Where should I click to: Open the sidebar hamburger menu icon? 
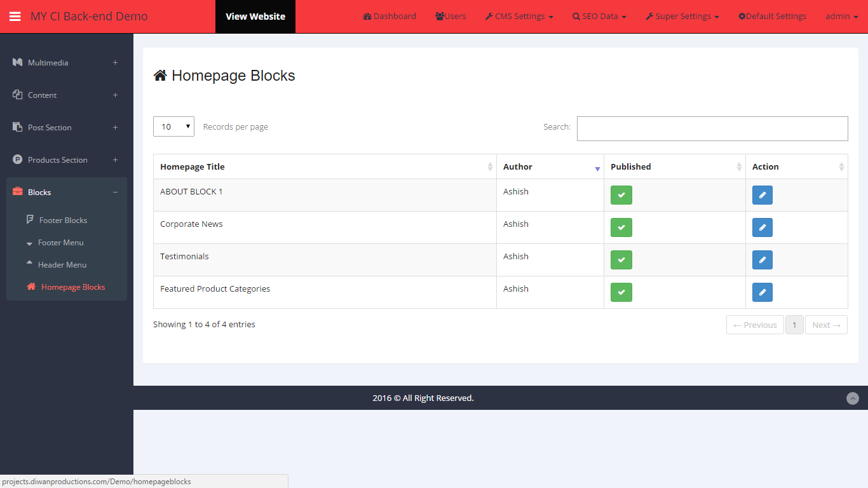point(16,16)
